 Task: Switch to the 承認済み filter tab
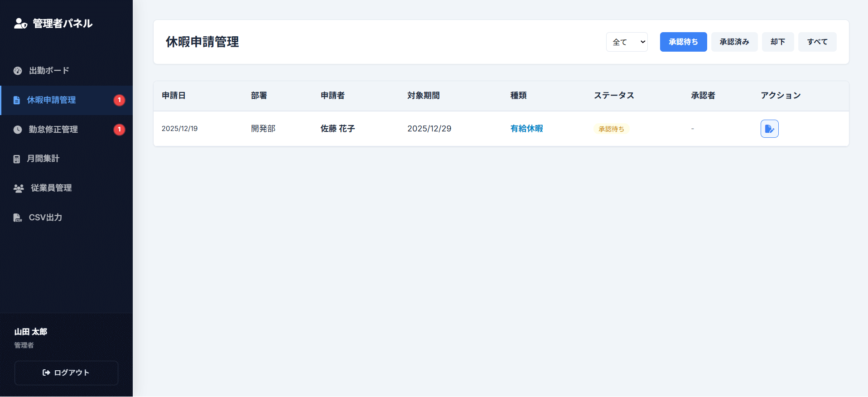734,42
